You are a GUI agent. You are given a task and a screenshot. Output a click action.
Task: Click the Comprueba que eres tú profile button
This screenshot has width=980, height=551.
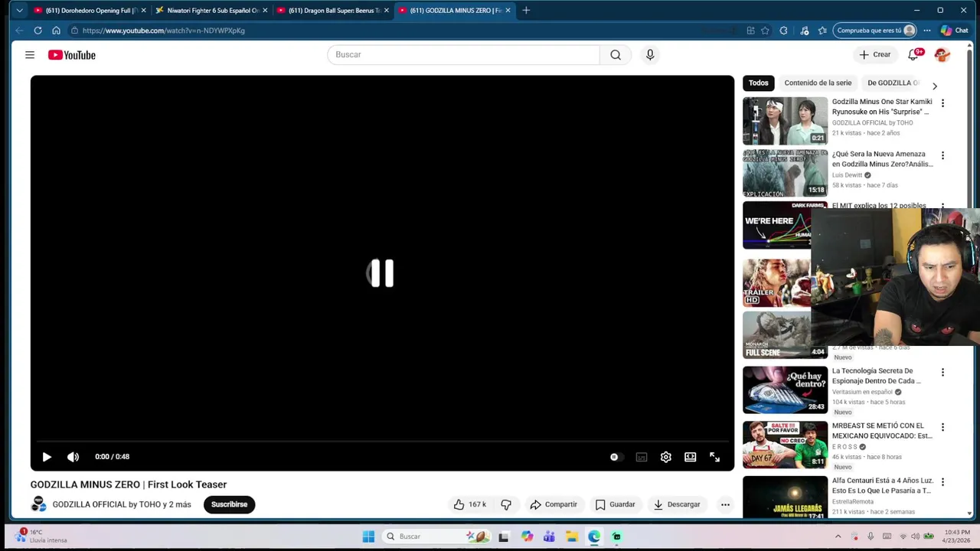click(x=875, y=31)
